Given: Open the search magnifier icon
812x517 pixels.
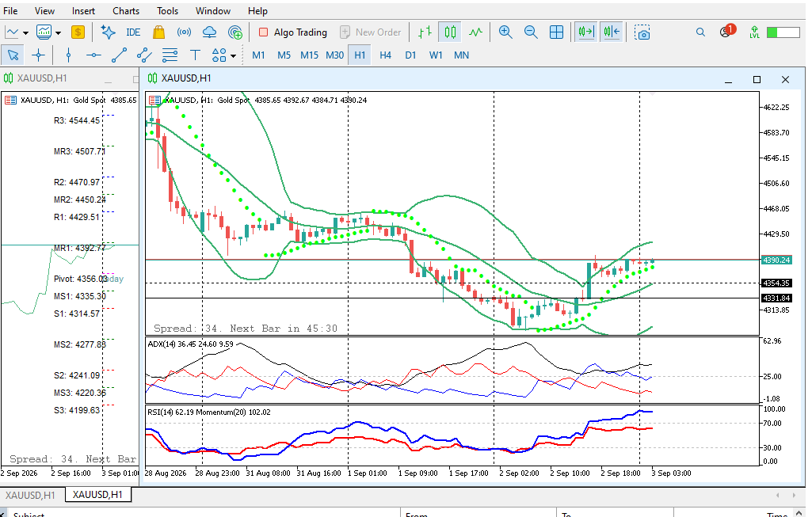Looking at the screenshot, I should click(x=700, y=32).
